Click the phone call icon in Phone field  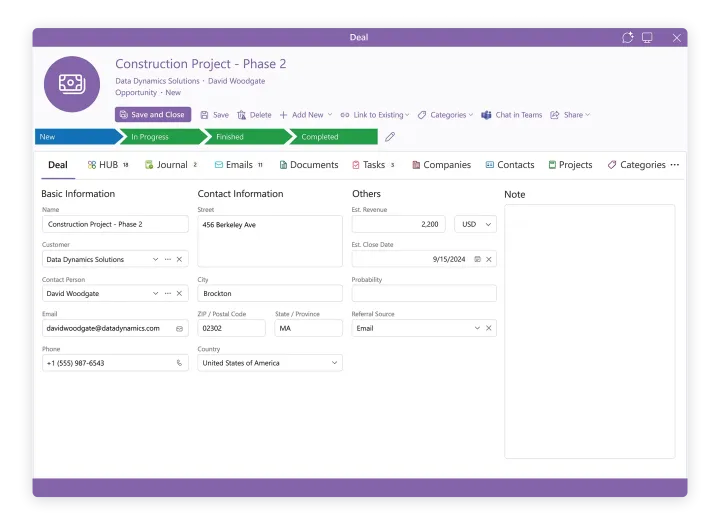pyautogui.click(x=180, y=363)
